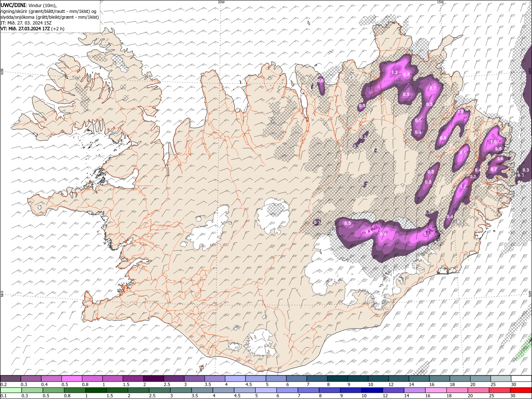The width and height of the screenshot is (532, 399).
Task: Pick the 3 swatch on lower rain scale
Action: pyautogui.click(x=181, y=390)
